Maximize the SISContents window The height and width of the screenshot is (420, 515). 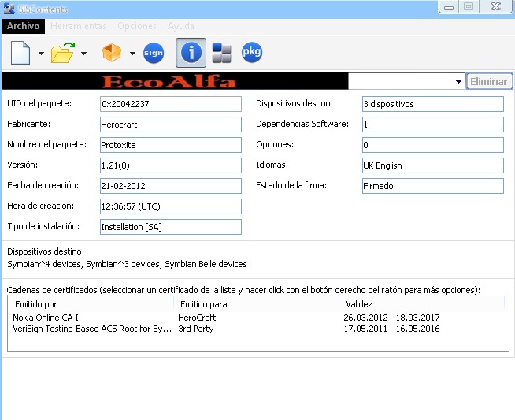tap(469, 6)
